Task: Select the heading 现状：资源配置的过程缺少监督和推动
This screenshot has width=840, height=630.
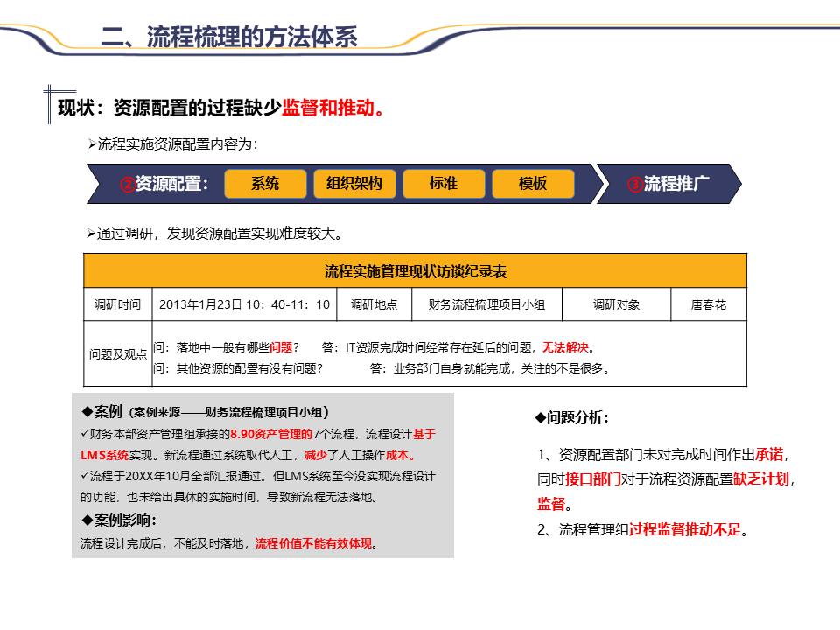Action: tap(221, 108)
